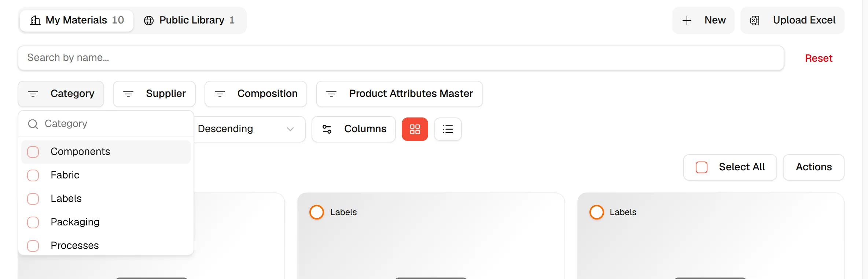Switch to the My Materials tab
The height and width of the screenshot is (279, 868).
coord(77,21)
